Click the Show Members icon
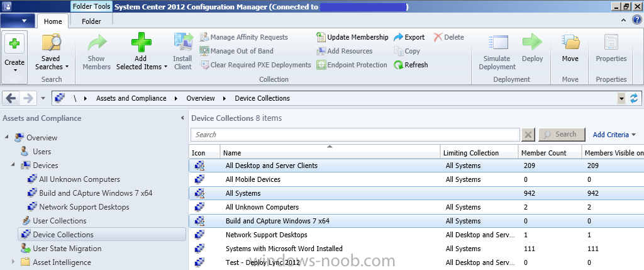The image size is (644, 270). [x=96, y=43]
